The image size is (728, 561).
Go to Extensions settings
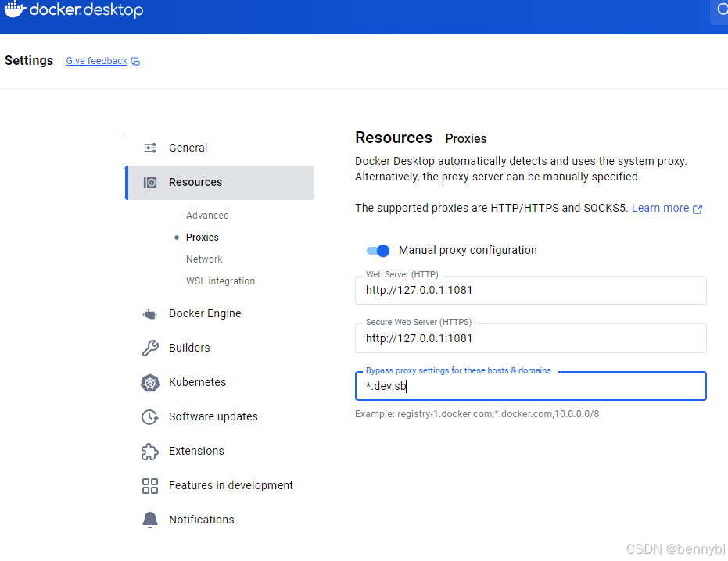(x=220, y=451)
